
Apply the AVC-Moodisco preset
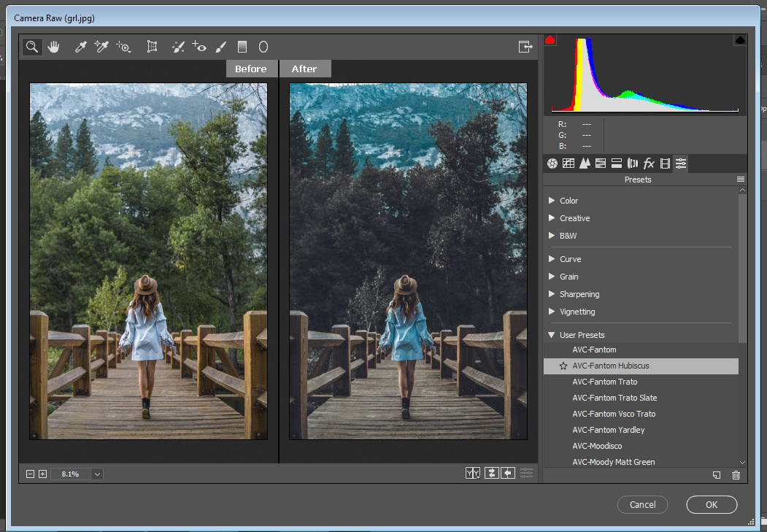click(x=641, y=446)
